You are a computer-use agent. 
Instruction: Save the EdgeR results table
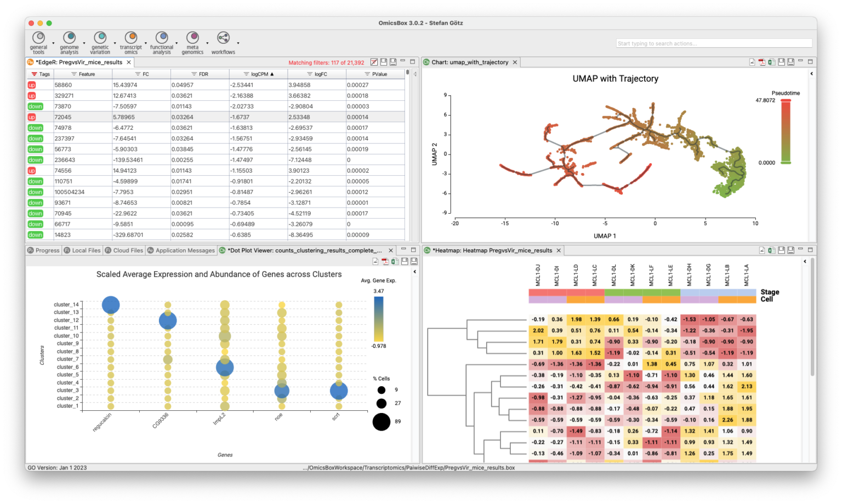(384, 62)
